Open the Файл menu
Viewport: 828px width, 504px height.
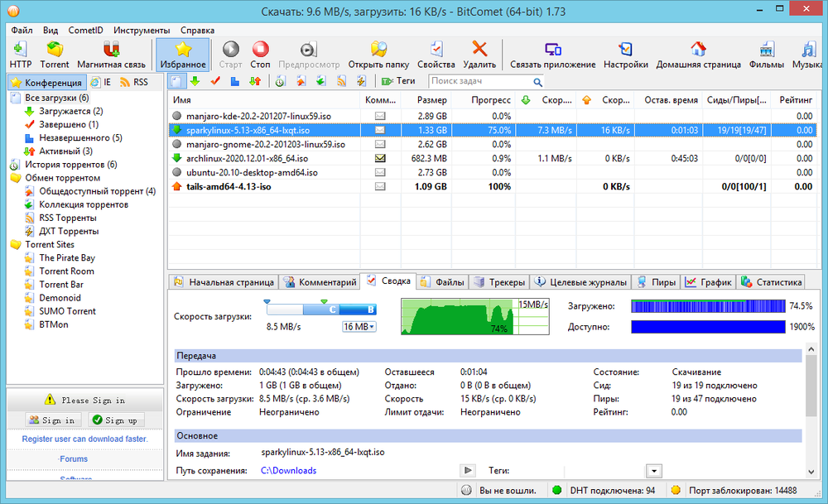[x=22, y=30]
